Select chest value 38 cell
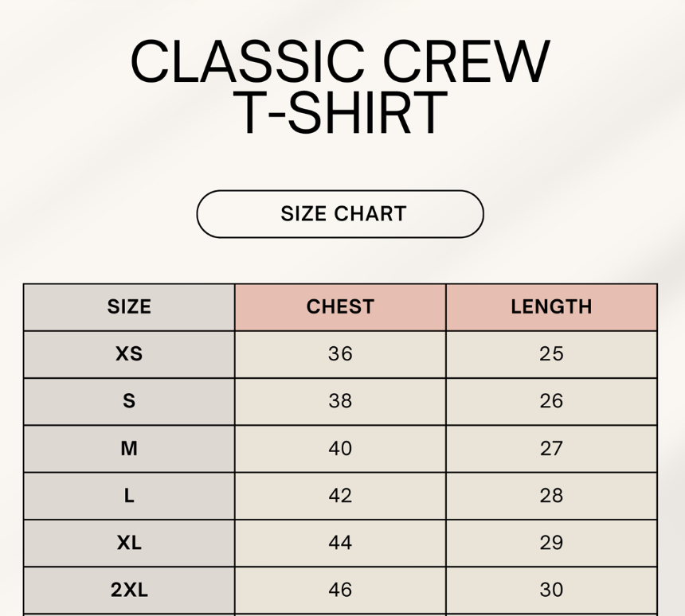Screen dimensions: 685x616 [340, 401]
